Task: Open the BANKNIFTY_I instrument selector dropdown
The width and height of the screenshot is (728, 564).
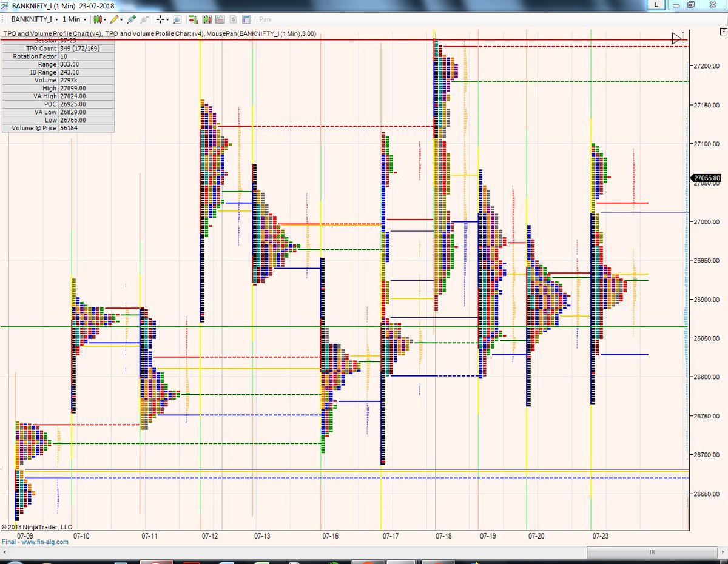Action: 35,19
